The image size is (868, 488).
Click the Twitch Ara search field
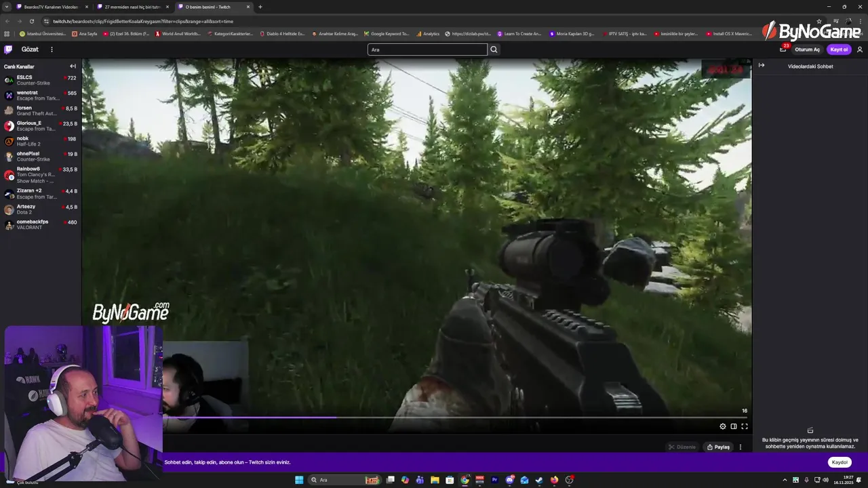coord(427,49)
